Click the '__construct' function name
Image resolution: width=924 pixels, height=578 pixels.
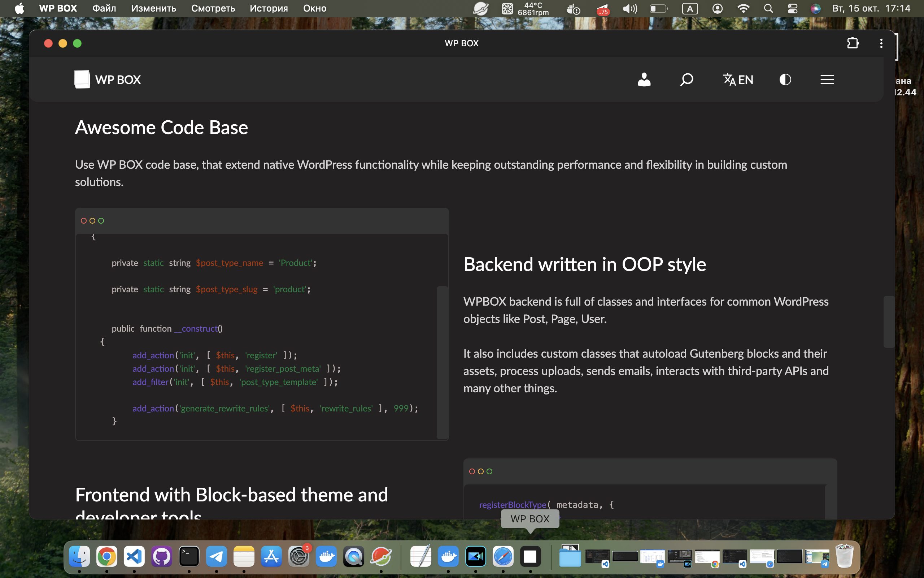[196, 329]
